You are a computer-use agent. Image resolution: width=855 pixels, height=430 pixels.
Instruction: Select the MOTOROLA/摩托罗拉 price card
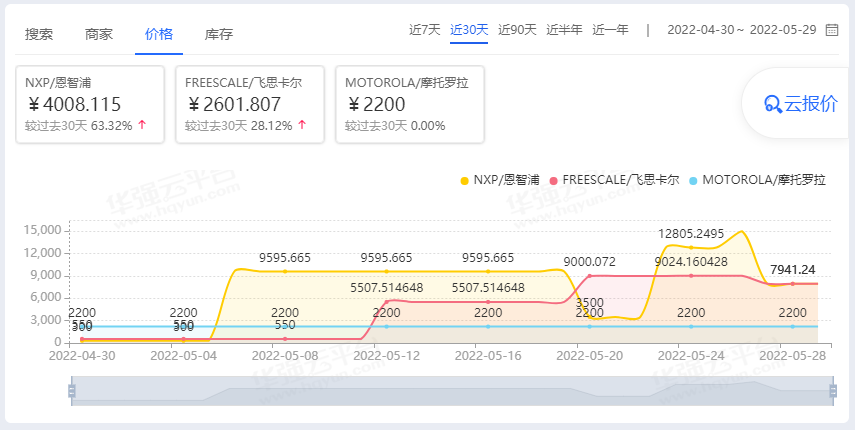pos(410,105)
